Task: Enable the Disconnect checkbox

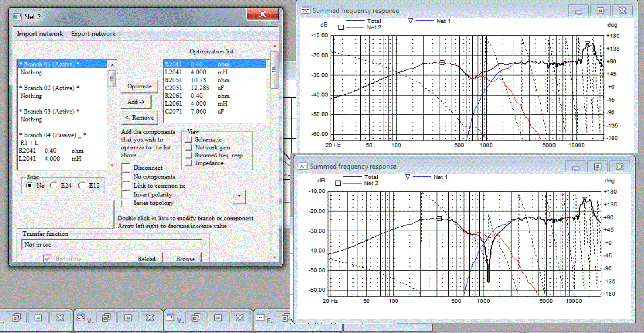Action: (x=126, y=168)
